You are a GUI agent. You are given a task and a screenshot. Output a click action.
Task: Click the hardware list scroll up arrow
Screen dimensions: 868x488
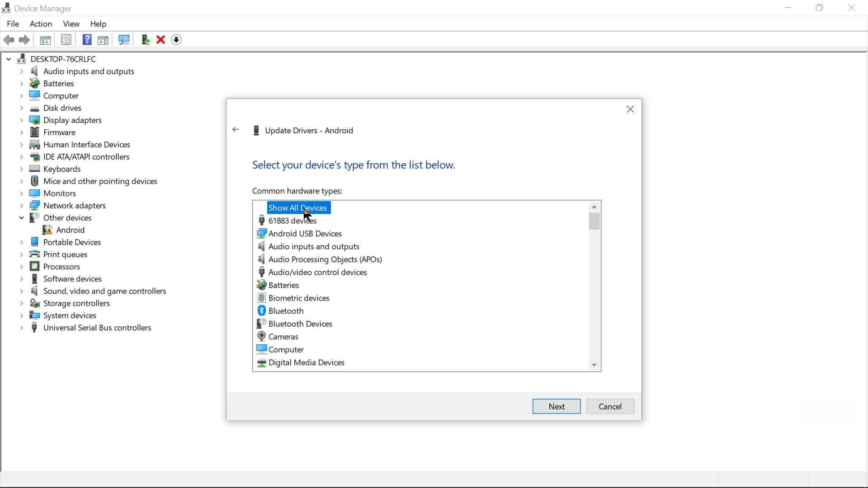[x=594, y=207]
